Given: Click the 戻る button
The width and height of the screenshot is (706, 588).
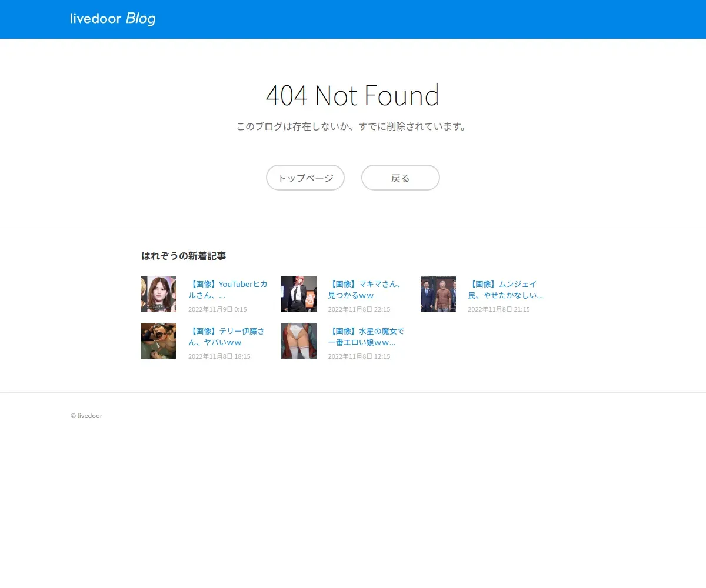Looking at the screenshot, I should coord(401,178).
